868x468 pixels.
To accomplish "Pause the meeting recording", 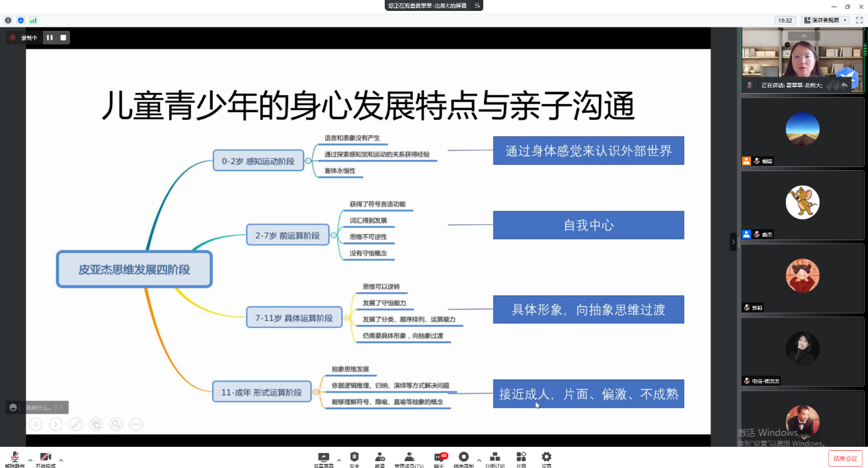I will coord(49,38).
